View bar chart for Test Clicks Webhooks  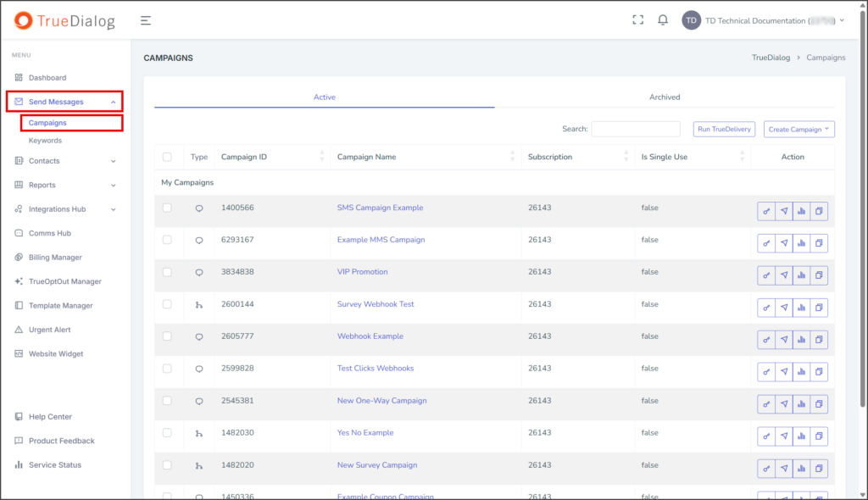(x=802, y=371)
